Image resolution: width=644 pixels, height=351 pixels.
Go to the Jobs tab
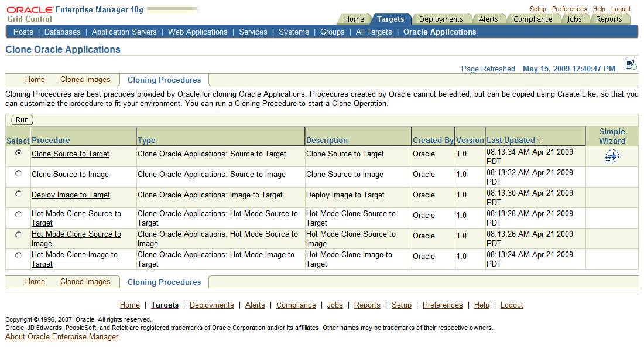coord(574,19)
